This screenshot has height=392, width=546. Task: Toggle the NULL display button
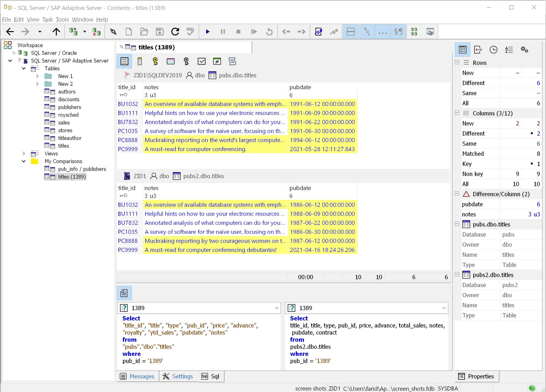click(367, 32)
